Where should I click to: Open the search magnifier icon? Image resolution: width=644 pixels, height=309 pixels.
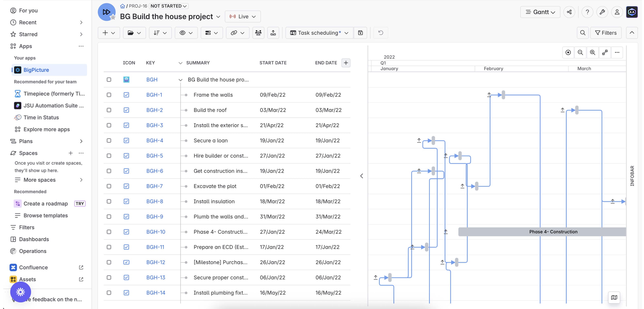pyautogui.click(x=582, y=33)
